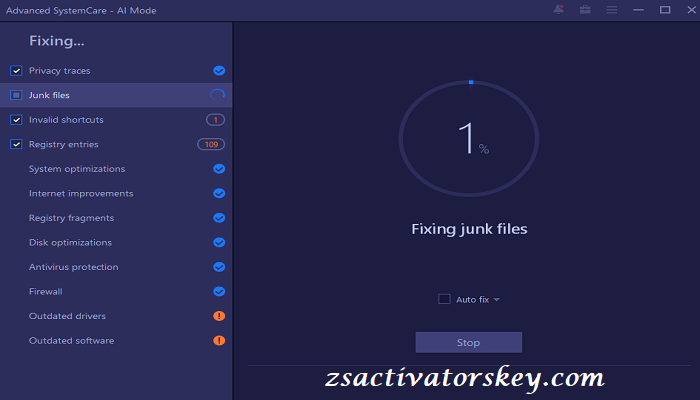The height and width of the screenshot is (400, 700).
Task: Click Outdated drivers orange warning icon
Action: (x=219, y=316)
